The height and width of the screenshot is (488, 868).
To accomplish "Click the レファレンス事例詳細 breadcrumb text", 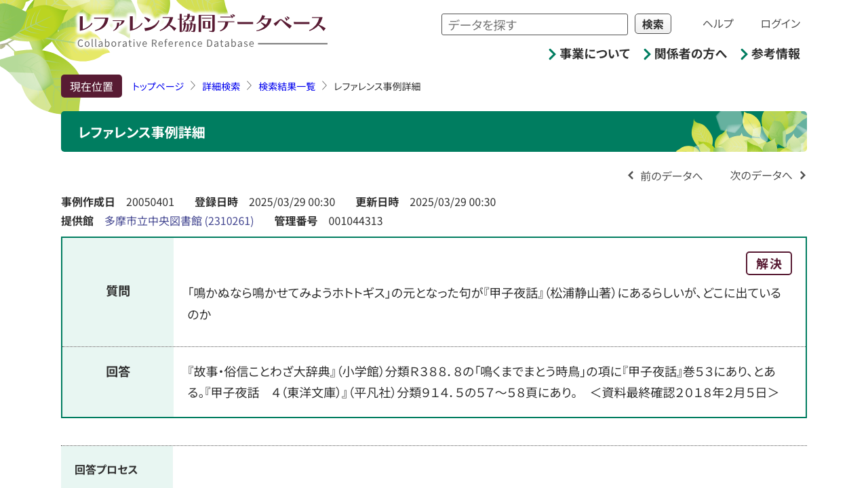I will click(x=377, y=87).
